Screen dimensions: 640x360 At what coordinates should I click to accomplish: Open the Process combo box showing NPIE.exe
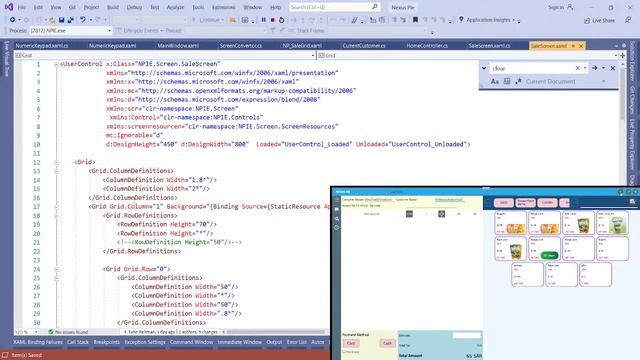[x=71, y=31]
